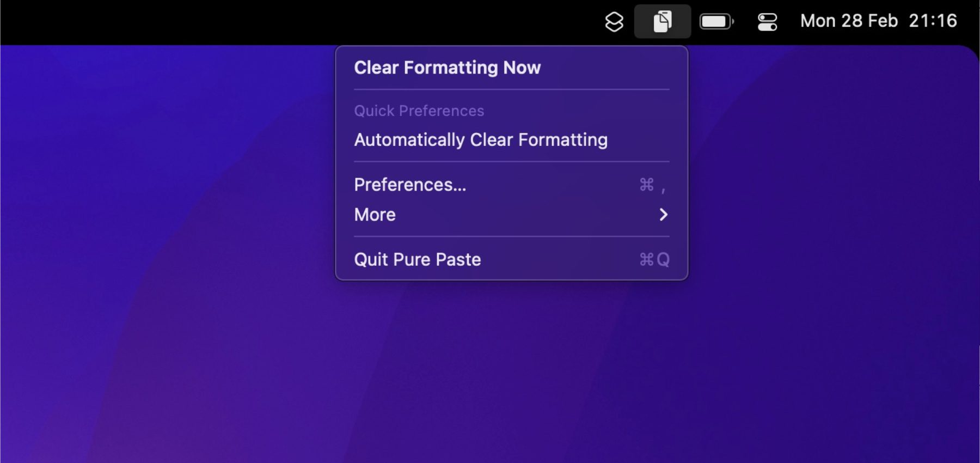Screen dimensions: 980x463
Task: Toggle Automatically Clear Formatting
Action: point(481,140)
